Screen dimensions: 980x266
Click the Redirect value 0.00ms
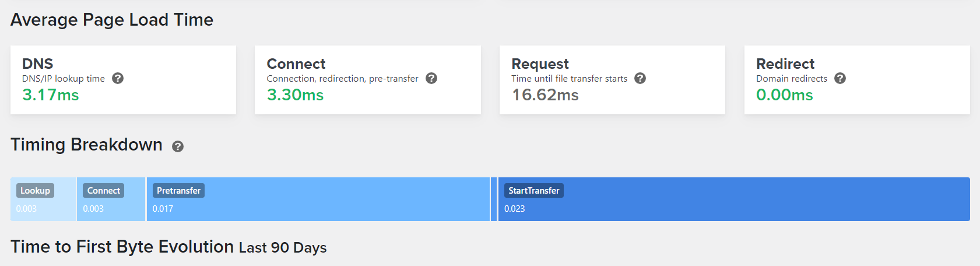pyautogui.click(x=784, y=95)
